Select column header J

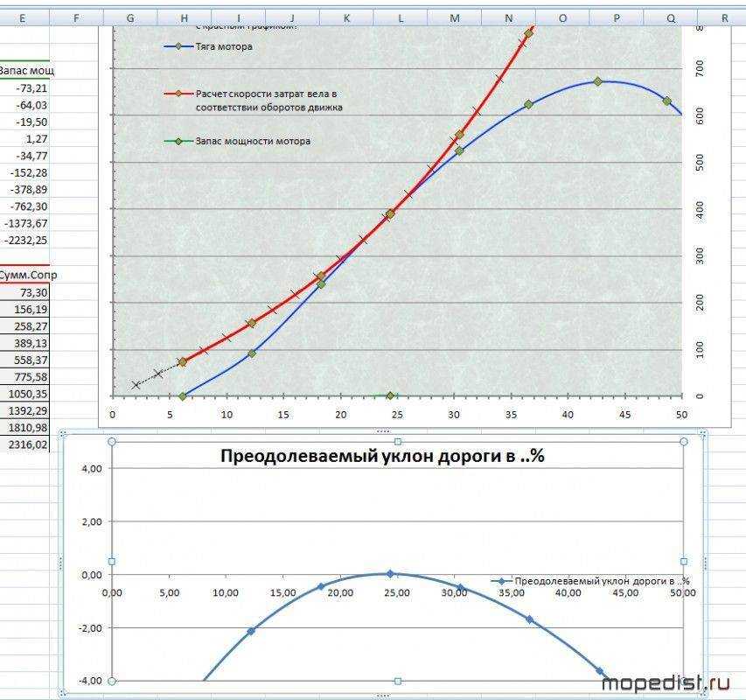click(x=293, y=18)
